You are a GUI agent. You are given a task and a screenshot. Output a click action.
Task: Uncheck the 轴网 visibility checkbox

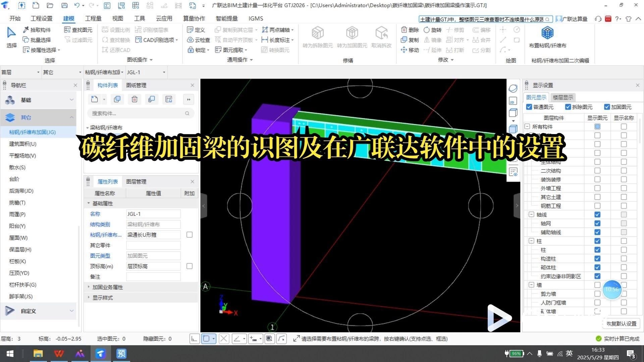click(597, 223)
